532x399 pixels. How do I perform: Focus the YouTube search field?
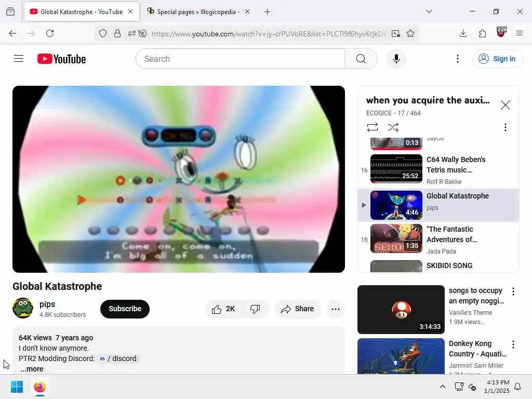pos(240,59)
